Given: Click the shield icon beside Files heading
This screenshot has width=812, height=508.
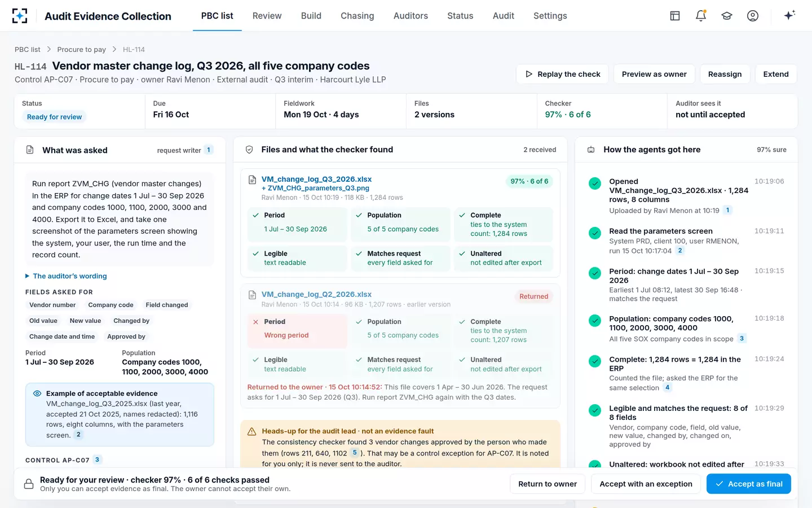Looking at the screenshot, I should [249, 150].
